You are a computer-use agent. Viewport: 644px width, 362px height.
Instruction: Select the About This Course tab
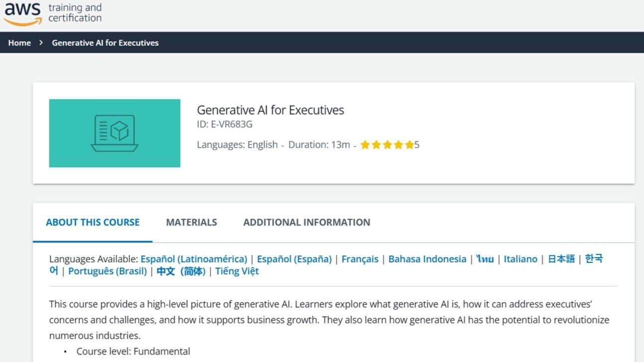[93, 222]
